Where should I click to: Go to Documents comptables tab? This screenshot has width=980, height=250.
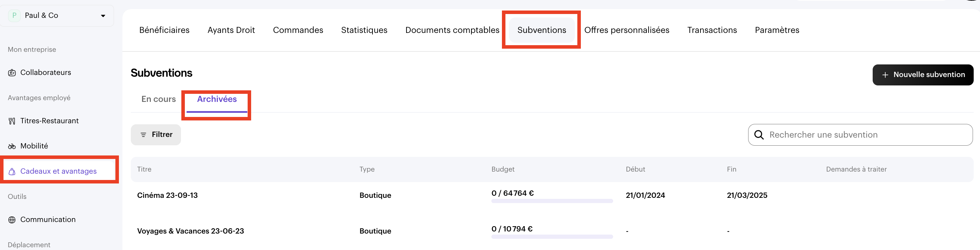pos(452,30)
